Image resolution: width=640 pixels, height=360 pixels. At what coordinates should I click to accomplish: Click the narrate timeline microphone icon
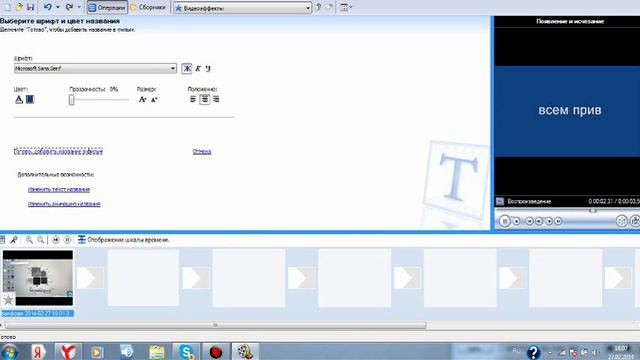click(14, 240)
